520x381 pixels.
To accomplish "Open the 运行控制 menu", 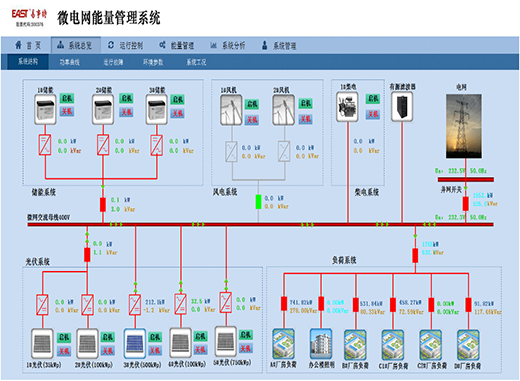I will [x=126, y=45].
